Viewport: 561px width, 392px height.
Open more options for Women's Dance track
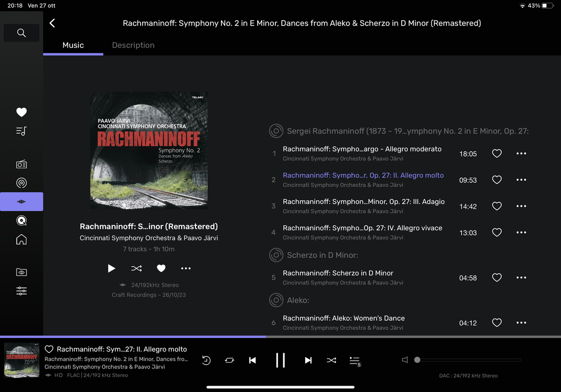[521, 322]
